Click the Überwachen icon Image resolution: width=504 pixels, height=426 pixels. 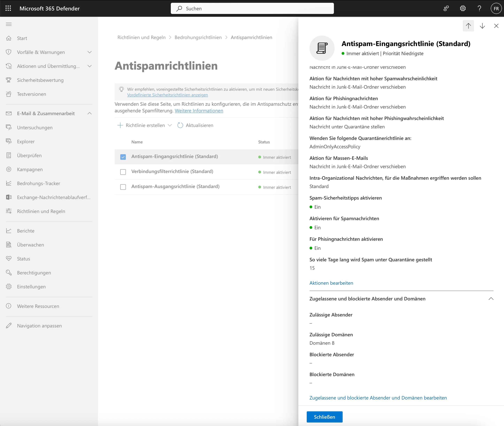tap(9, 245)
